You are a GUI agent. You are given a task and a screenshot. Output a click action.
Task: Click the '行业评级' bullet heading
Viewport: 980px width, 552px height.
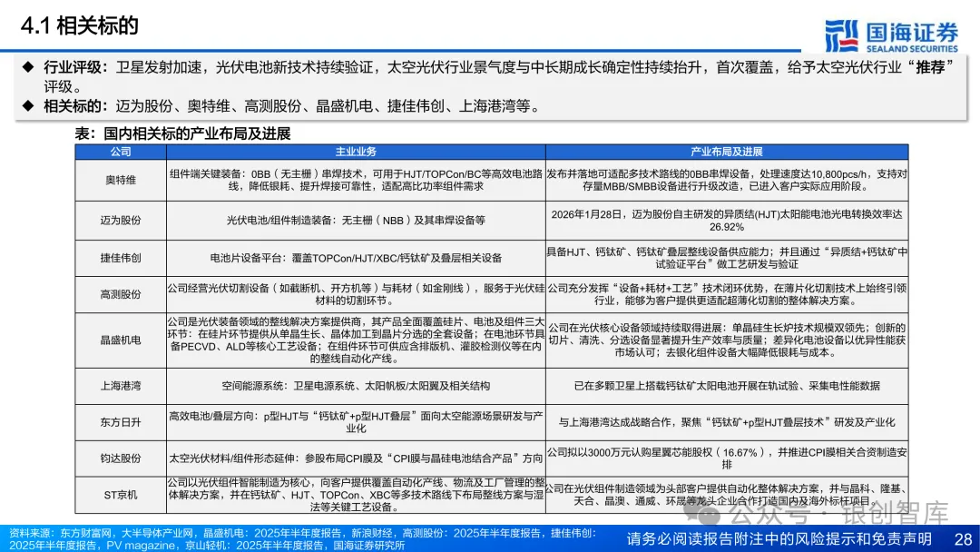coord(75,67)
